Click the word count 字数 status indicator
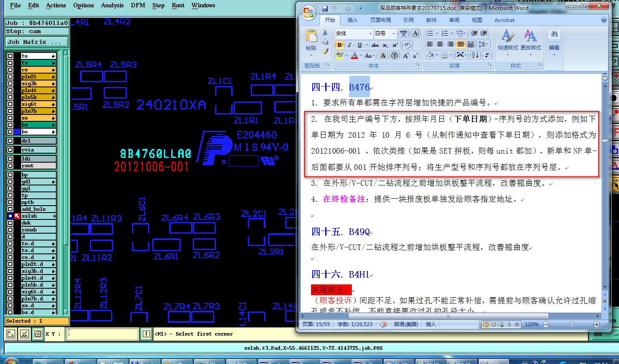The image size is (619, 364). [355, 324]
